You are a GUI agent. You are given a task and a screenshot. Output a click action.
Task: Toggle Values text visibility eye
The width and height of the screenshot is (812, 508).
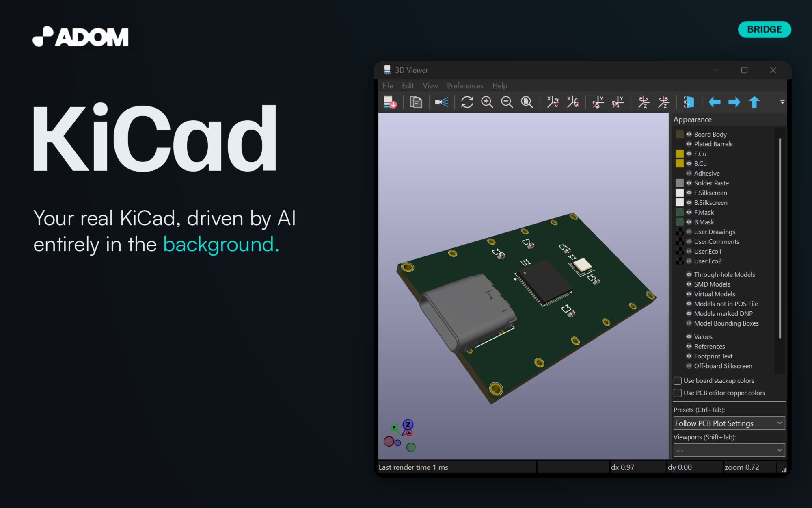coord(689,336)
